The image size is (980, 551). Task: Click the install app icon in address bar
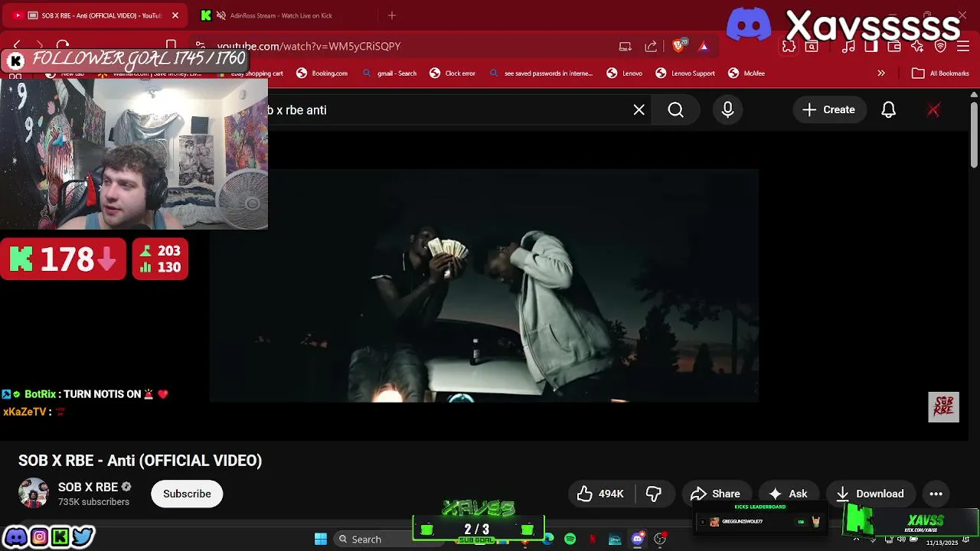626,46
